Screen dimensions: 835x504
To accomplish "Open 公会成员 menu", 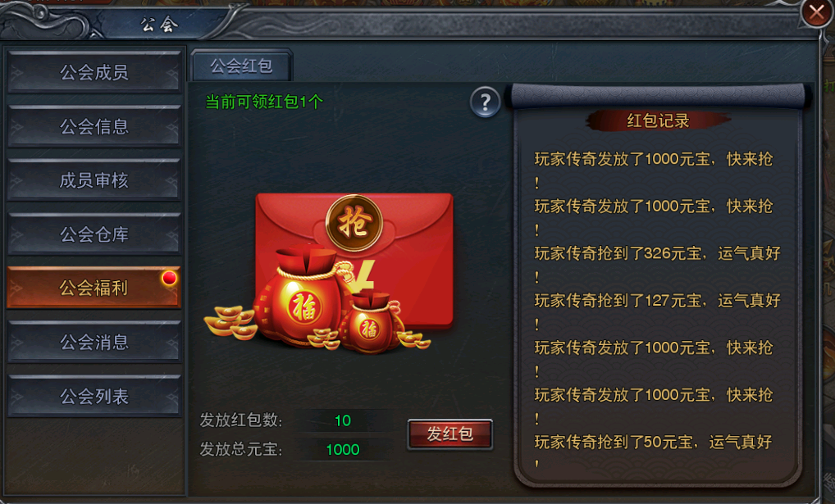I will [x=94, y=72].
